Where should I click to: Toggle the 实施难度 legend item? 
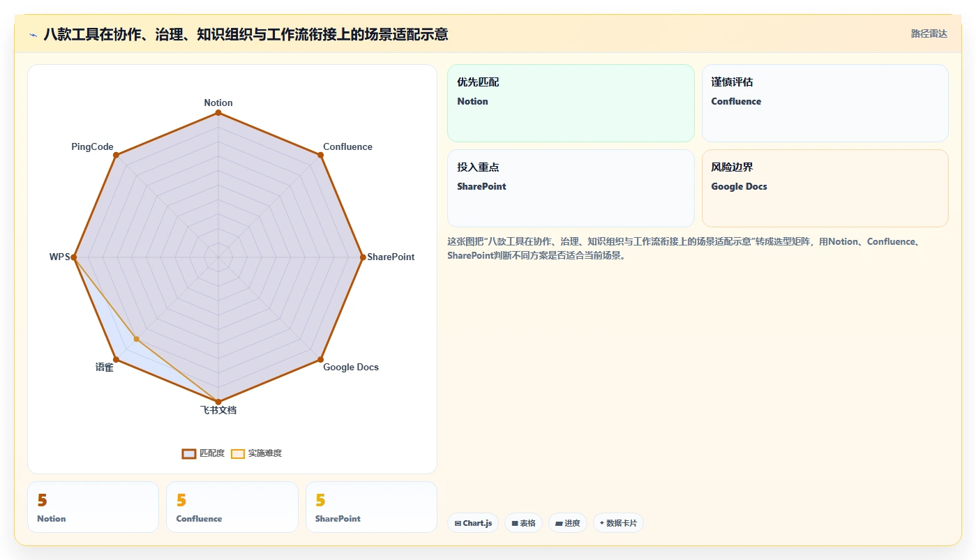(257, 453)
